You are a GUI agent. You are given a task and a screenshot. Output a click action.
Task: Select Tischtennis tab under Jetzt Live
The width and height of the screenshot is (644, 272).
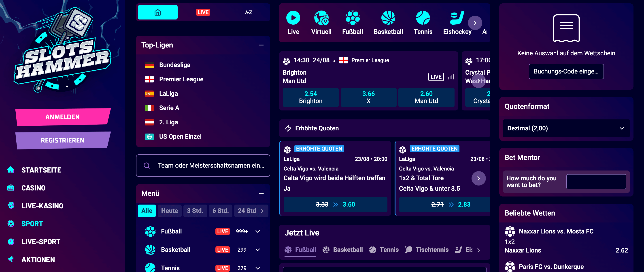coord(427,250)
